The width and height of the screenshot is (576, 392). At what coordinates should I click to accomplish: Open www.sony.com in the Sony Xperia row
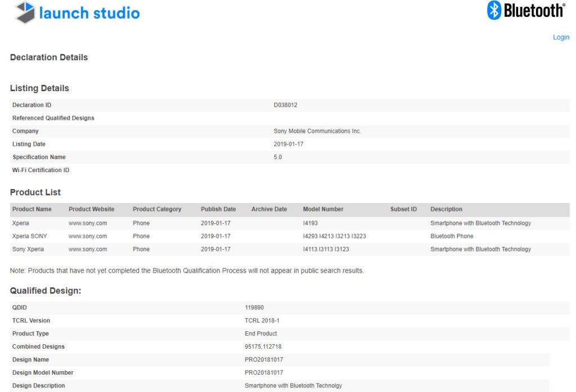coord(88,250)
